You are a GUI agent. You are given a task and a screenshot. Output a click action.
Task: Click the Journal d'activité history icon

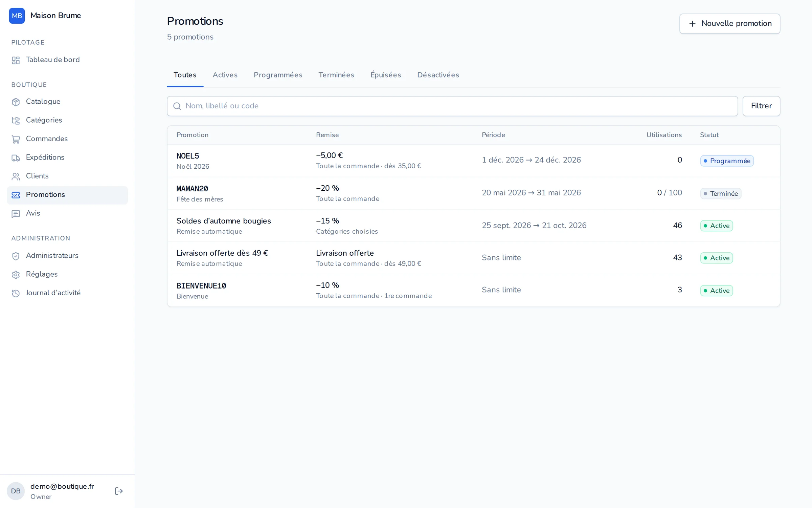click(x=16, y=293)
